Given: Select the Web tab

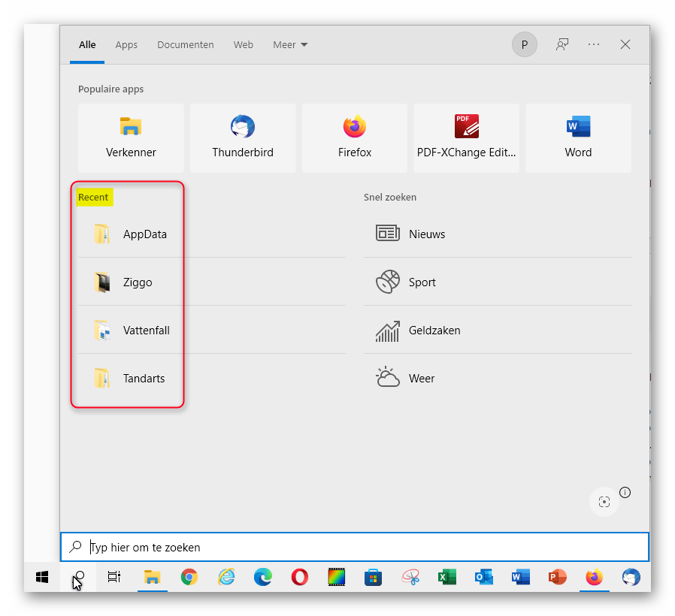Looking at the screenshot, I should (243, 44).
